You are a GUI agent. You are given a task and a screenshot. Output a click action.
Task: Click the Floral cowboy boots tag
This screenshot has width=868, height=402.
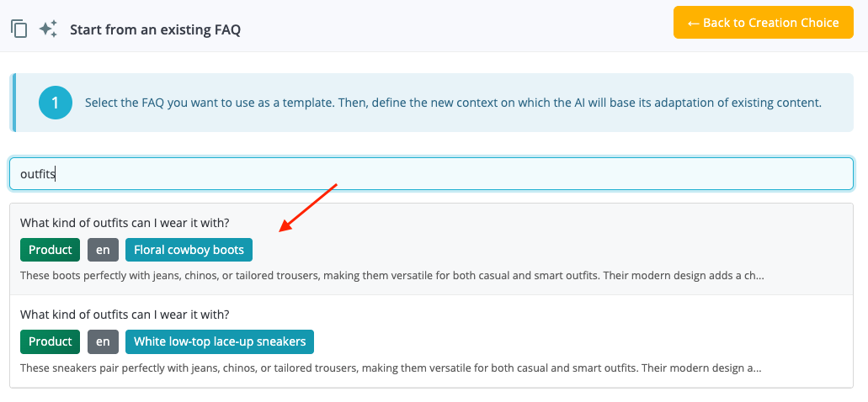(x=189, y=250)
